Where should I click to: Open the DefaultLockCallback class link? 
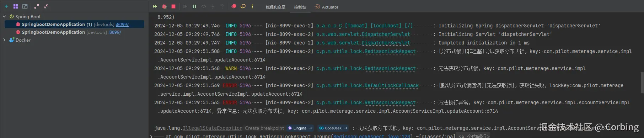pyautogui.click(x=391, y=86)
